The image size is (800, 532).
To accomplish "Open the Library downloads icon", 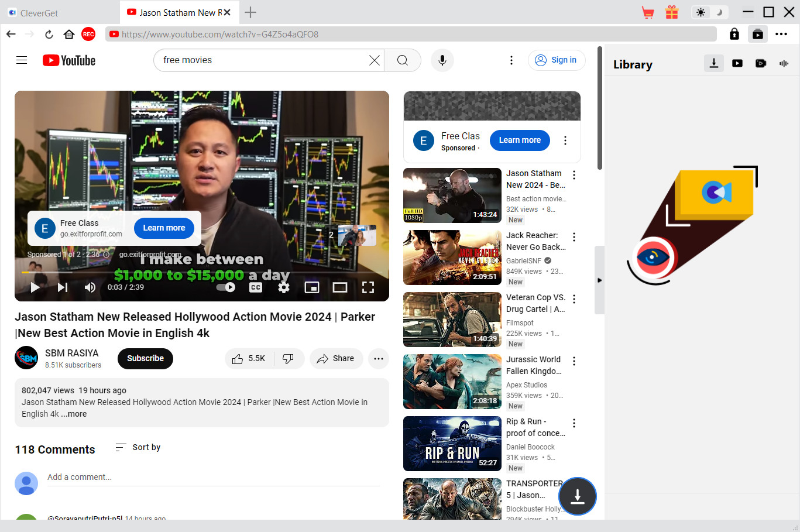I will [x=714, y=63].
